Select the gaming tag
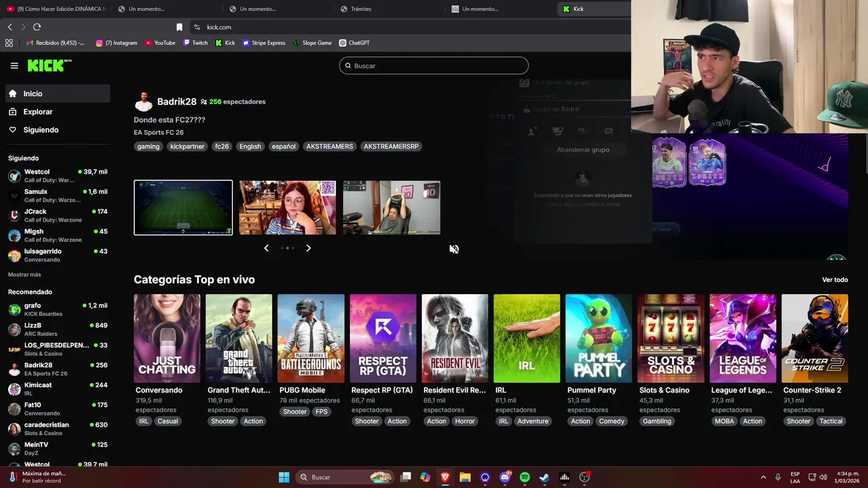The width and height of the screenshot is (868, 488). pyautogui.click(x=148, y=146)
